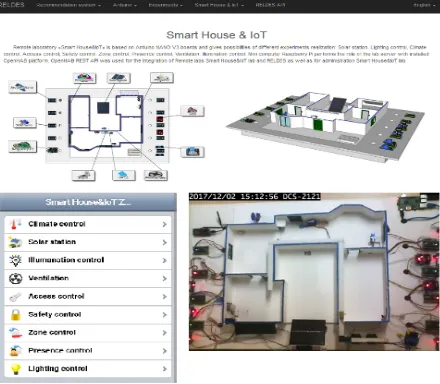This screenshot has height=384, width=440.
Task: Open the English language dropdown
Action: click(424, 5)
